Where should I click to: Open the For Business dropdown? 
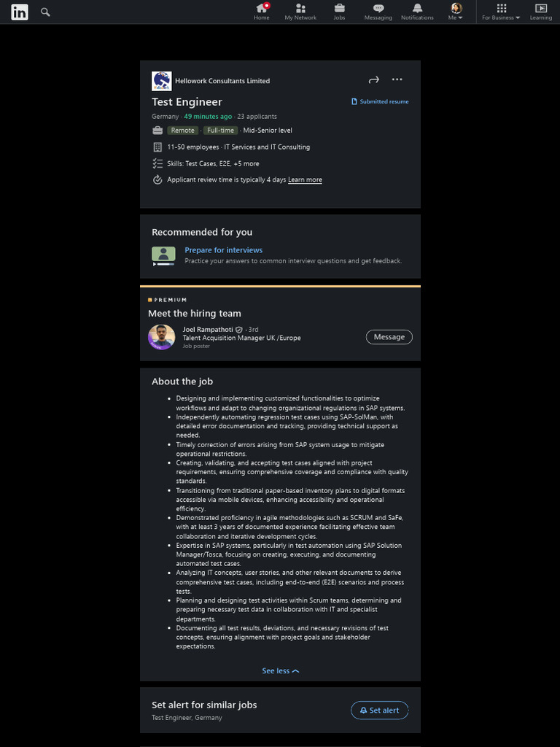[501, 12]
